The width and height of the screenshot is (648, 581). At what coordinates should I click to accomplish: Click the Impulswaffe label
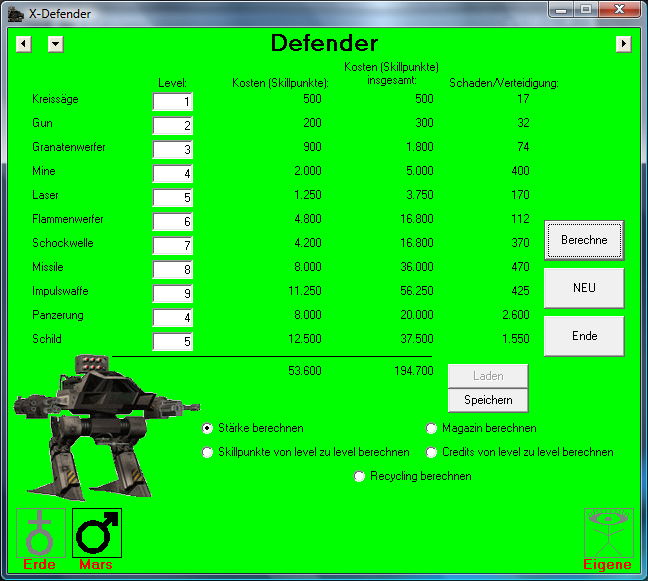[60, 291]
